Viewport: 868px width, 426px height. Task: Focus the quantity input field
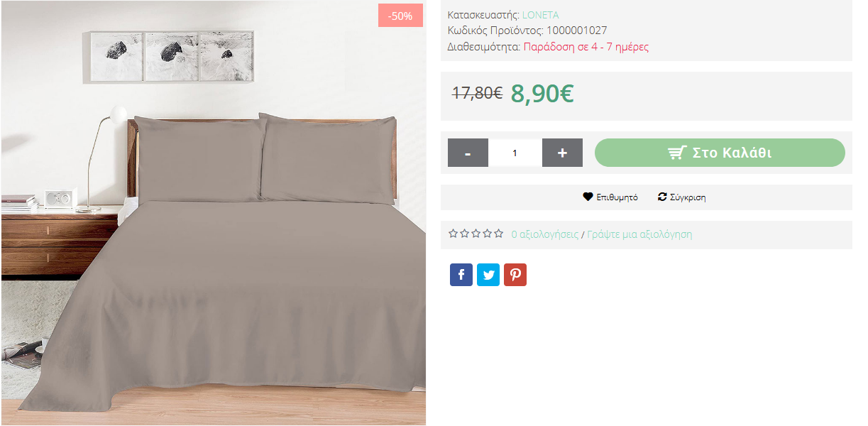[515, 153]
